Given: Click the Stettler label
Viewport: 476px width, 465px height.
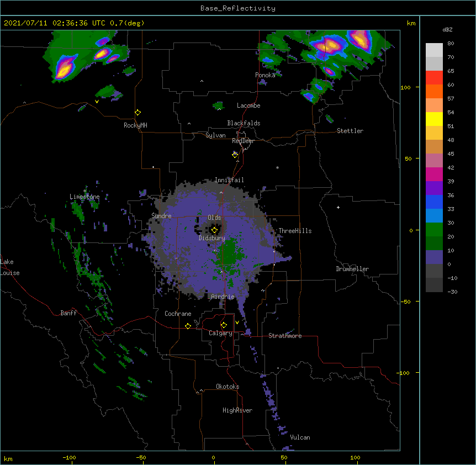Looking at the screenshot, I should click(x=350, y=131).
